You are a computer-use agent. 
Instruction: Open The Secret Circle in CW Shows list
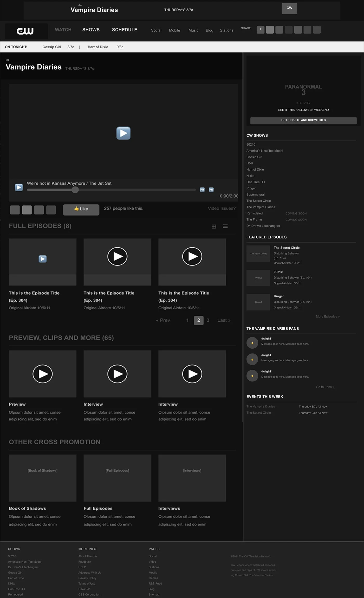point(258,201)
